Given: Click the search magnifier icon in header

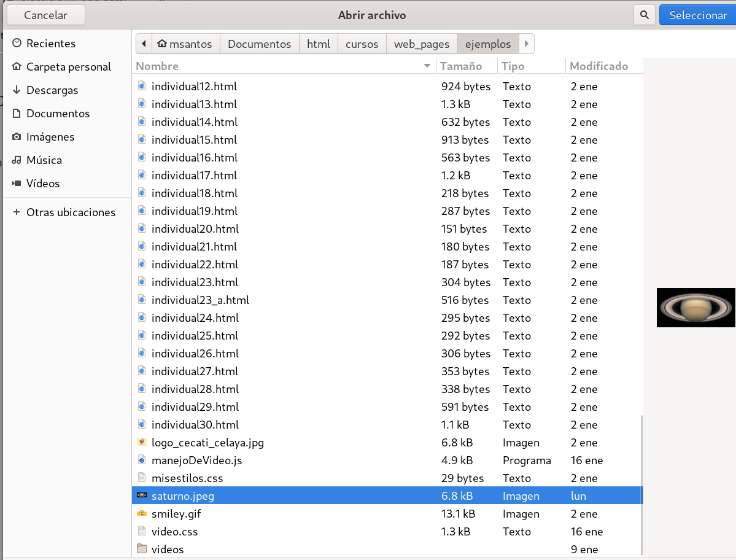Looking at the screenshot, I should (644, 15).
